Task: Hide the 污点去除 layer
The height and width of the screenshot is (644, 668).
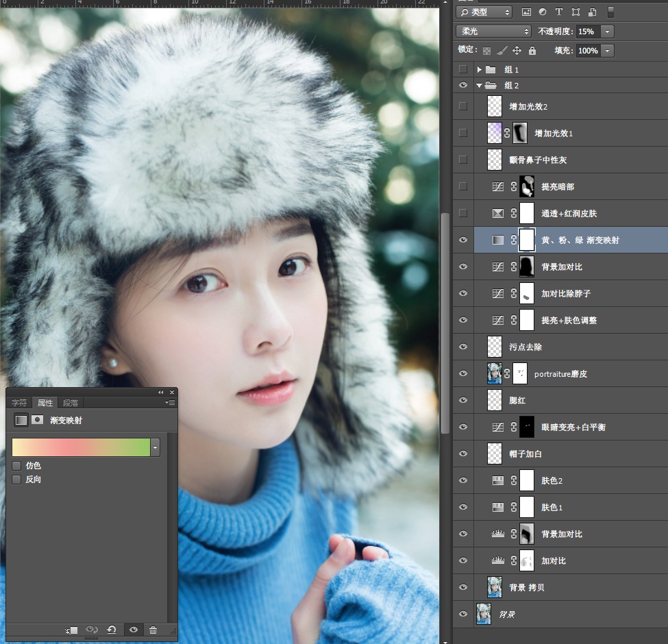Action: pyautogui.click(x=463, y=347)
